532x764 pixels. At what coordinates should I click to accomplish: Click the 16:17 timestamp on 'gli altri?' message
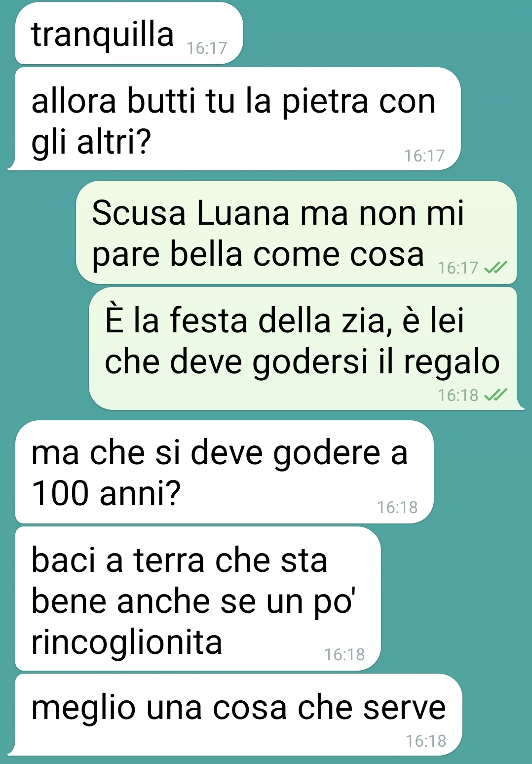click(425, 156)
